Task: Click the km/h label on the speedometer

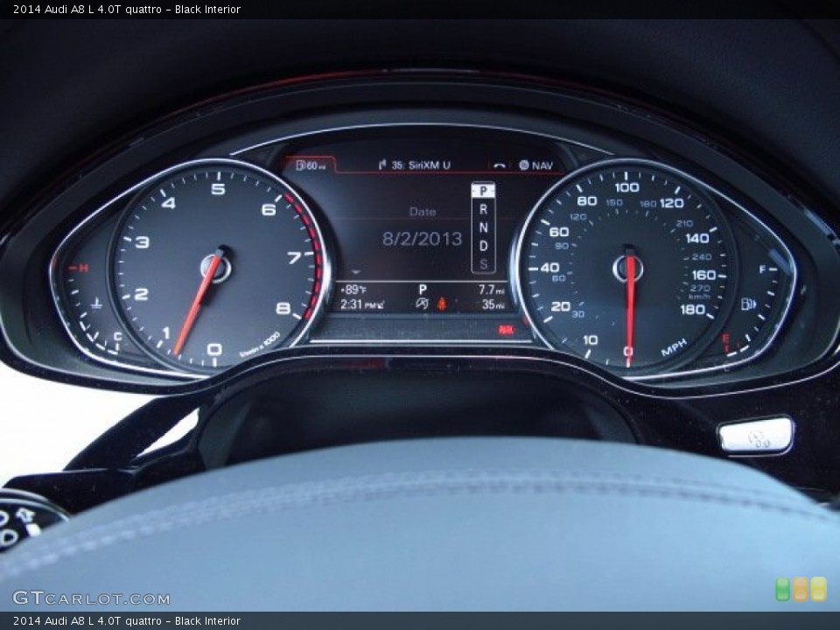Action: tap(699, 297)
